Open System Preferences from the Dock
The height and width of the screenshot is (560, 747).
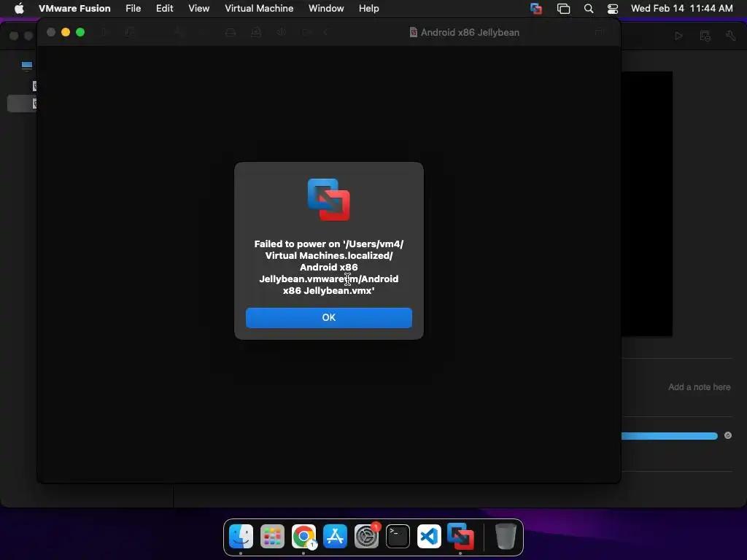coord(366,537)
